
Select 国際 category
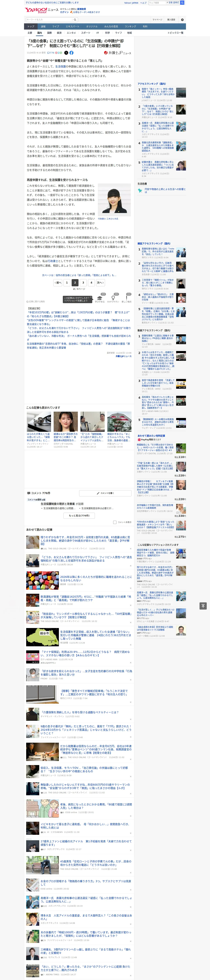coord(49,33)
